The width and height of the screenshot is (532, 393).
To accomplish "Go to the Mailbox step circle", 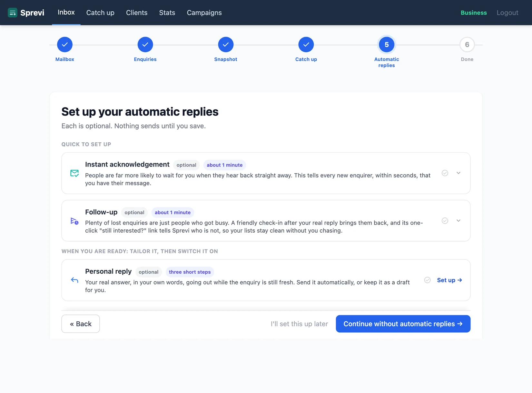I will point(65,45).
